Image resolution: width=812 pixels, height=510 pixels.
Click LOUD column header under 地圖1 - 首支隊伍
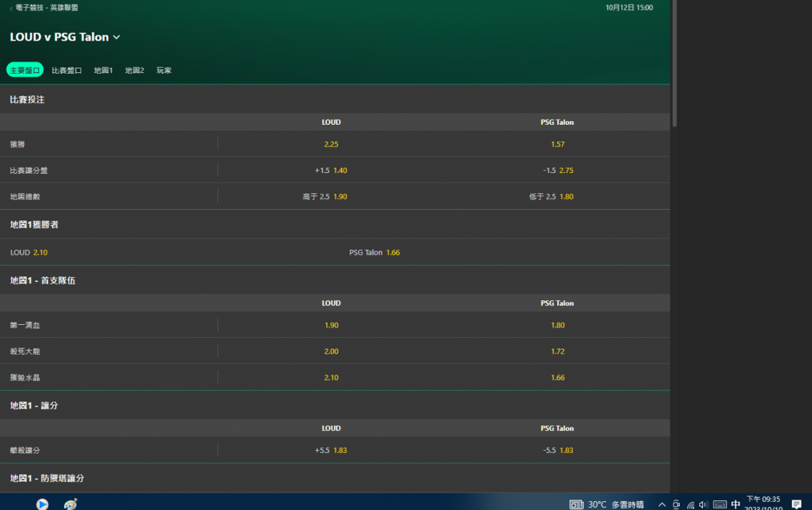pyautogui.click(x=332, y=303)
